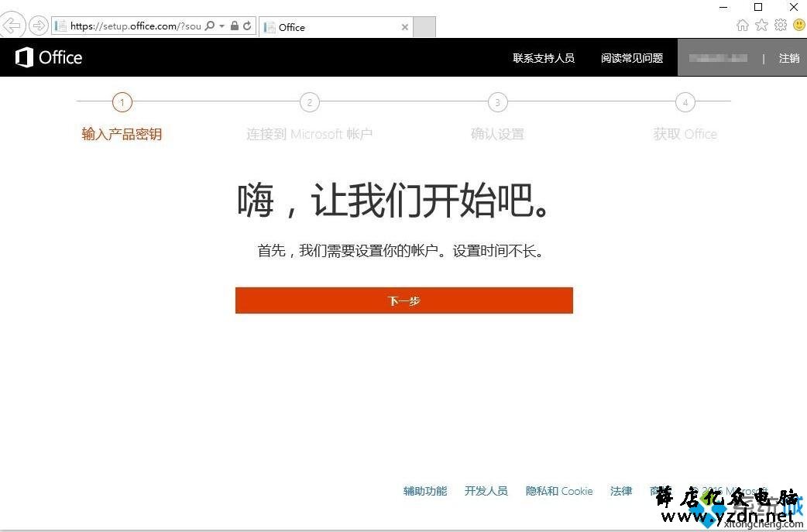Image resolution: width=807 pixels, height=532 pixels.
Task: Open Favorites star icon
Action: coord(762,26)
